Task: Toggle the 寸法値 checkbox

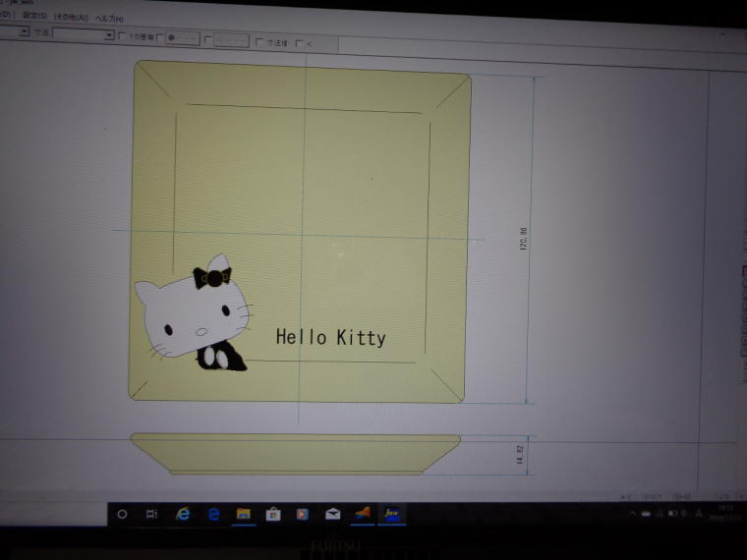Action: 259,42
